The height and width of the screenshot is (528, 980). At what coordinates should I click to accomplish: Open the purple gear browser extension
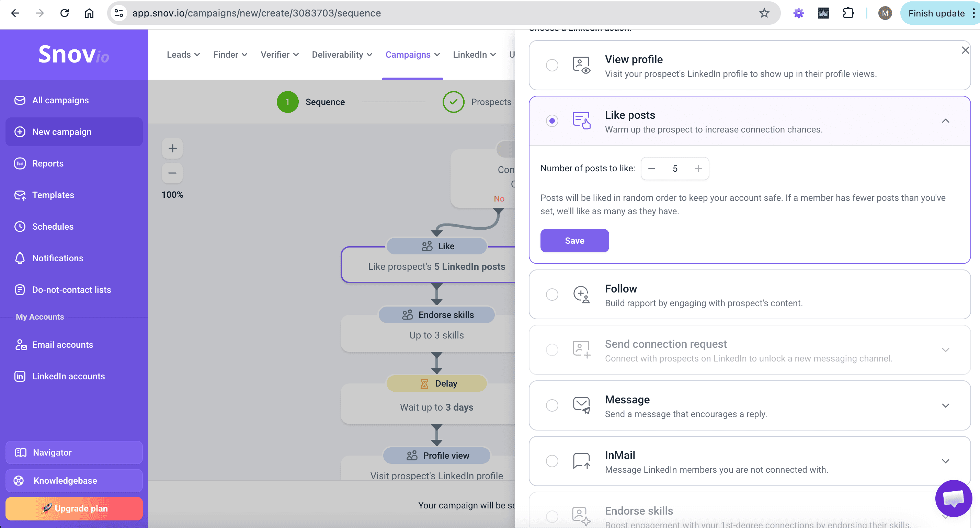click(x=798, y=13)
